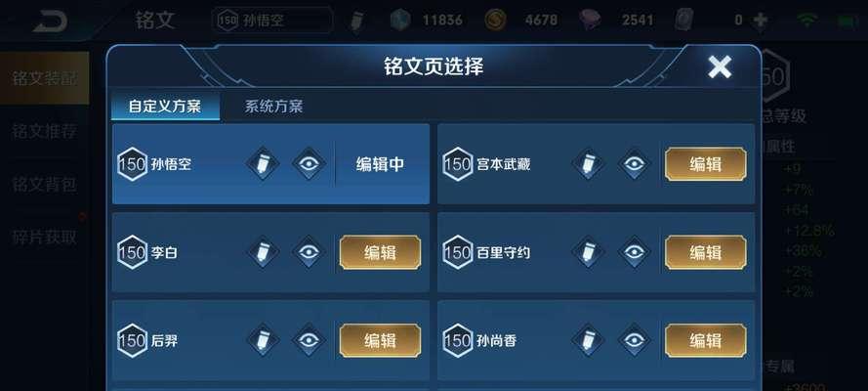The width and height of the screenshot is (868, 391).
Task: Close the 铭文页选择 dialog
Action: click(720, 67)
